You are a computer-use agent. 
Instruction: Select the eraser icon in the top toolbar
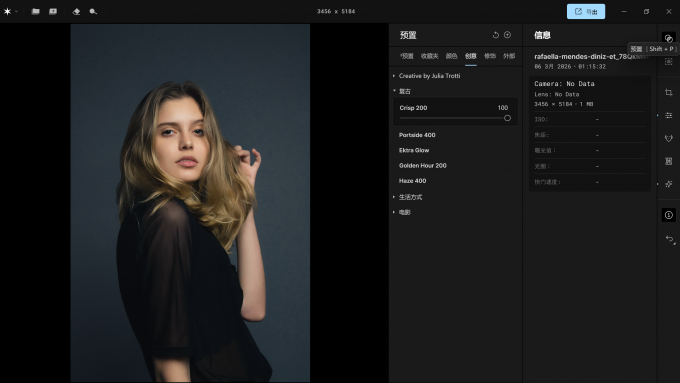[76, 12]
